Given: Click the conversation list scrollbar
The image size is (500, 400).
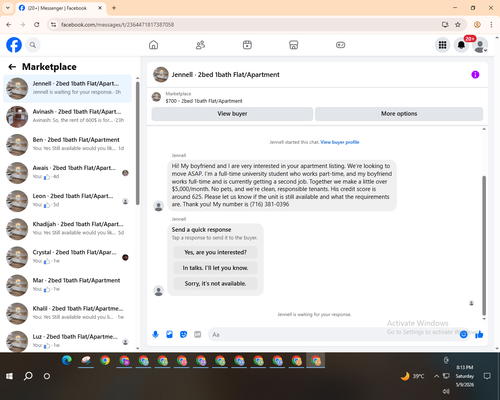Looking at the screenshot, I should [137, 143].
